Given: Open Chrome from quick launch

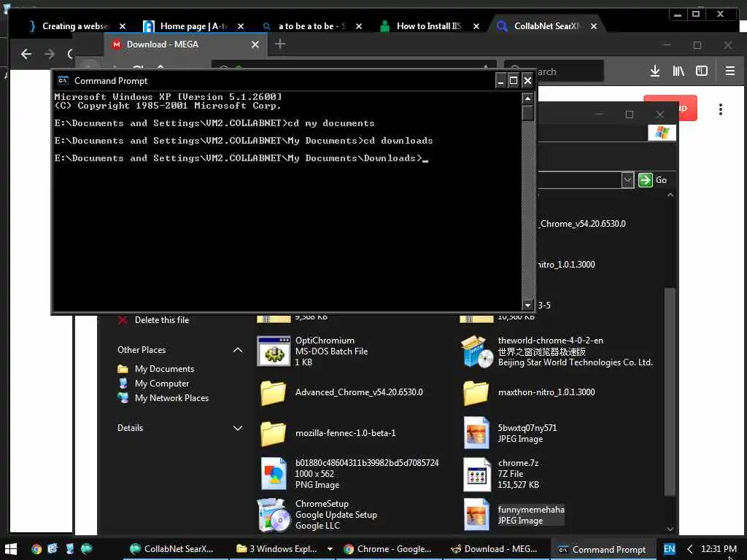Looking at the screenshot, I should tap(36, 549).
